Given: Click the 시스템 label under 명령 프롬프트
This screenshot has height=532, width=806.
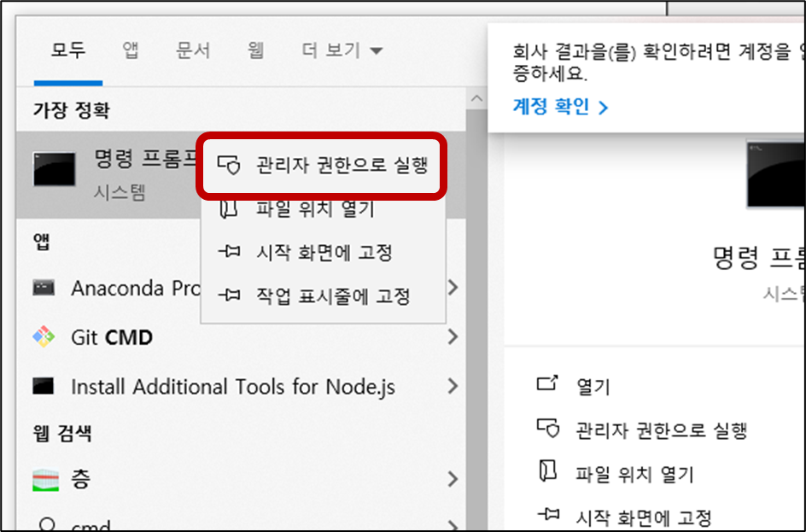Looking at the screenshot, I should tap(120, 193).
